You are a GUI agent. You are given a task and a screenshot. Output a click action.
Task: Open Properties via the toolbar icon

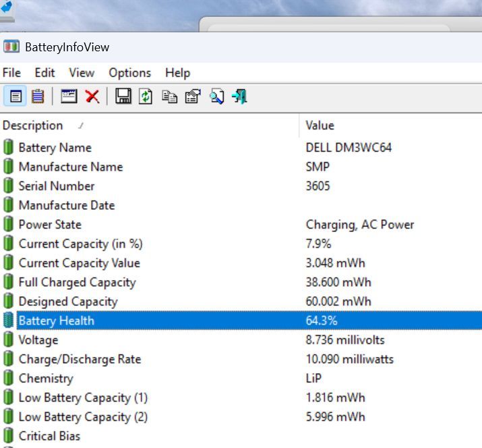193,96
